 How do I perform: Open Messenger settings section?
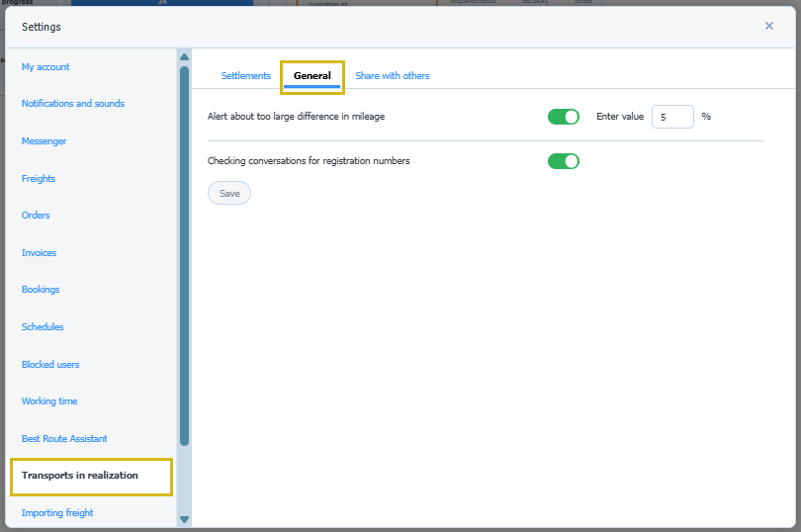[x=44, y=141]
